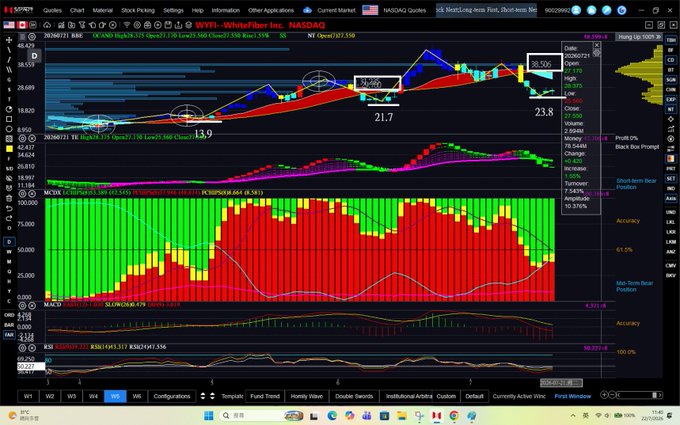The image size is (680, 425).
Task: Click the NT button in right sidebar
Action: pyautogui.click(x=670, y=109)
